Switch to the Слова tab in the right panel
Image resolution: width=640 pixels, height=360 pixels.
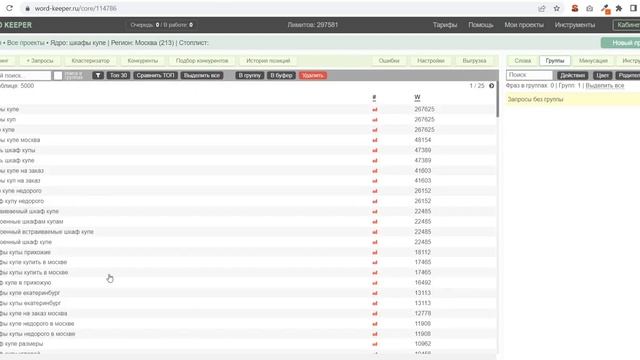(523, 61)
